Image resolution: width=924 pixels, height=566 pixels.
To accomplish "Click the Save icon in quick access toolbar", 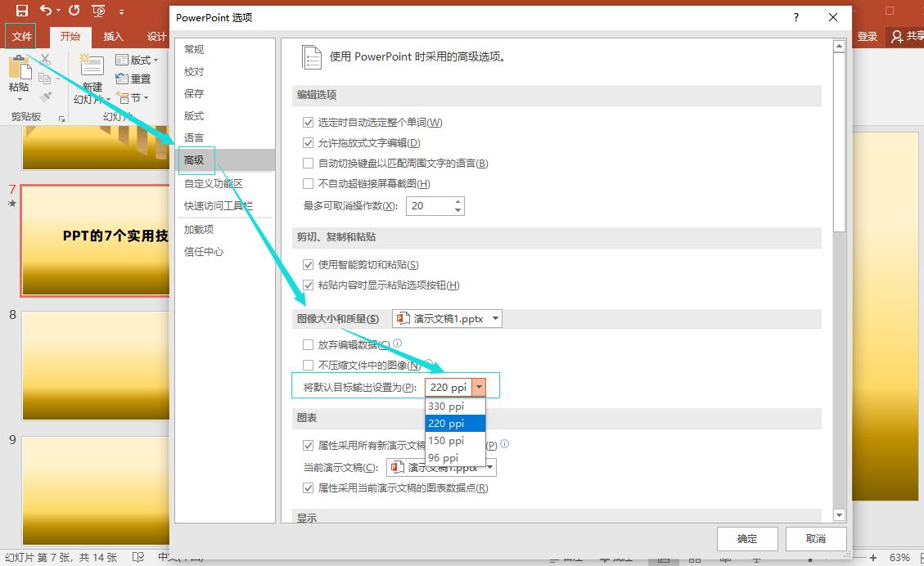I will pyautogui.click(x=21, y=11).
